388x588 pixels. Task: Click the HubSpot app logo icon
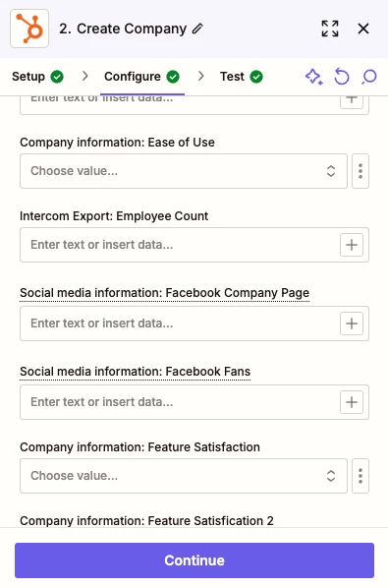[29, 29]
